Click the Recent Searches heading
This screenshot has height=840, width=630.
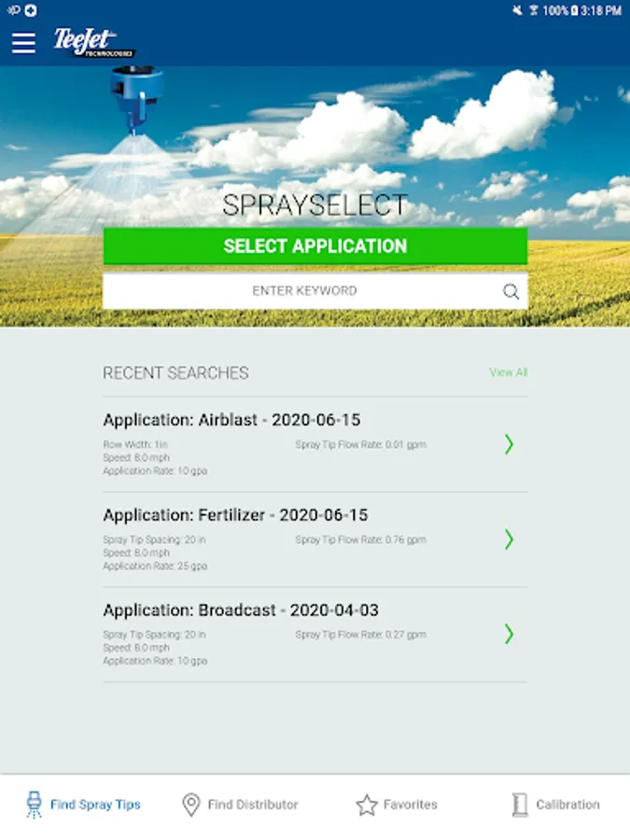pyautogui.click(x=175, y=372)
